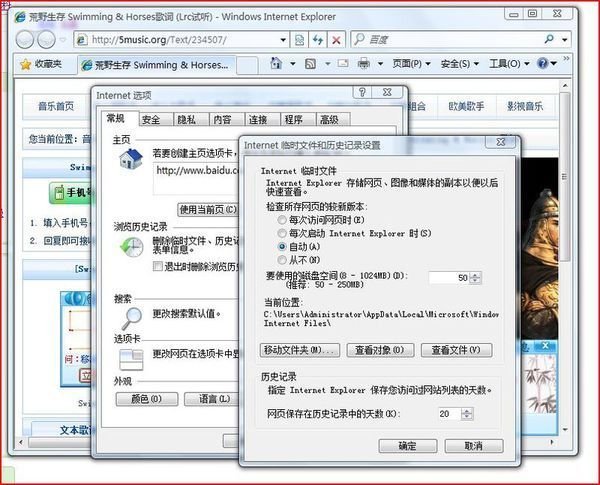Image resolution: width=600 pixels, height=485 pixels.
Task: Open the 页面(P) dropdown menu
Action: pyautogui.click(x=405, y=64)
